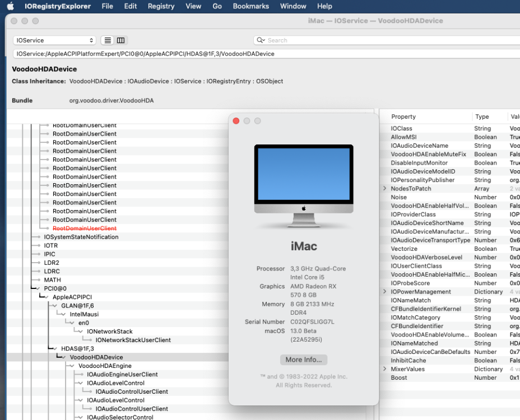Viewport: 520px width, 420px height.
Task: Expand the MixerValues dictionary property
Action: coord(385,369)
